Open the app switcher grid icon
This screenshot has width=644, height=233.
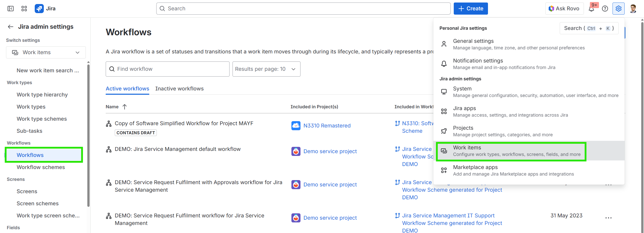[x=24, y=9]
